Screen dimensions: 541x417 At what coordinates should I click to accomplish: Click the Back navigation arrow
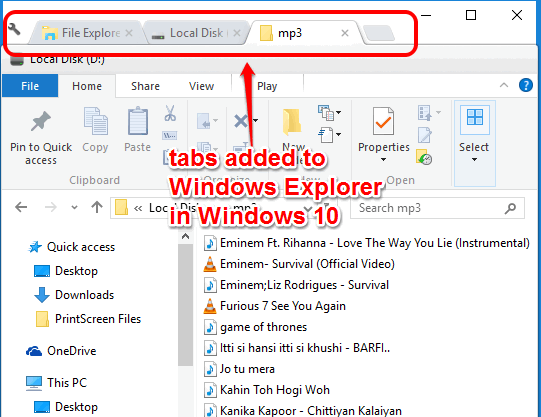21,208
